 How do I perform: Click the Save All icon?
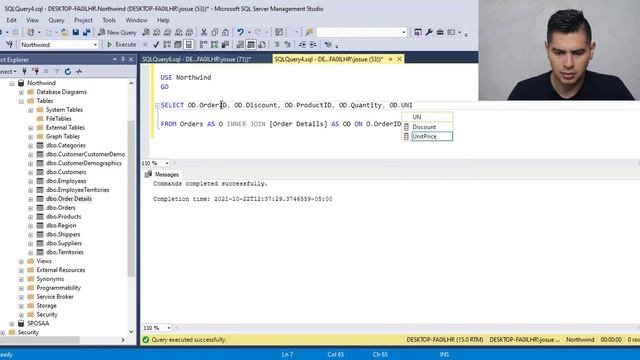pos(87,32)
